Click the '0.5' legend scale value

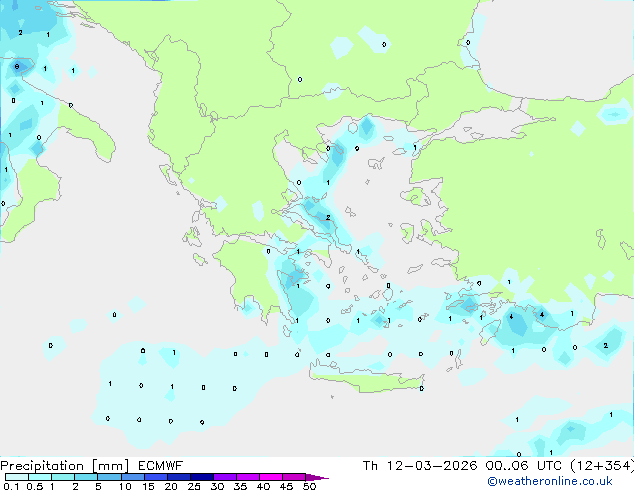tap(35, 486)
